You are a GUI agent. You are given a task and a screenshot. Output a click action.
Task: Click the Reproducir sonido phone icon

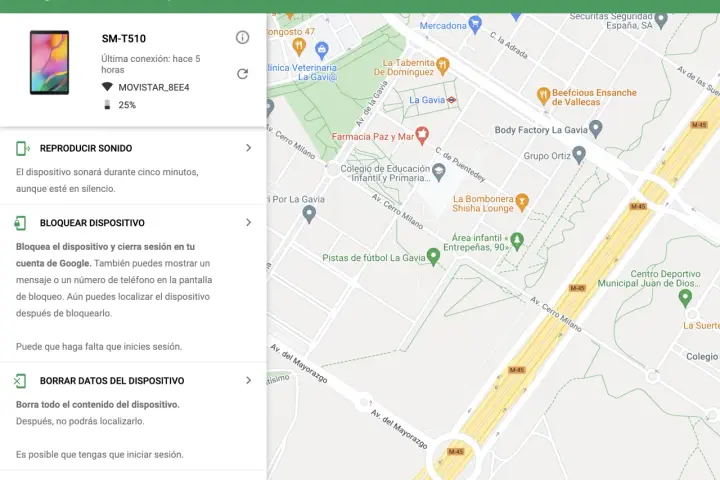click(22, 148)
